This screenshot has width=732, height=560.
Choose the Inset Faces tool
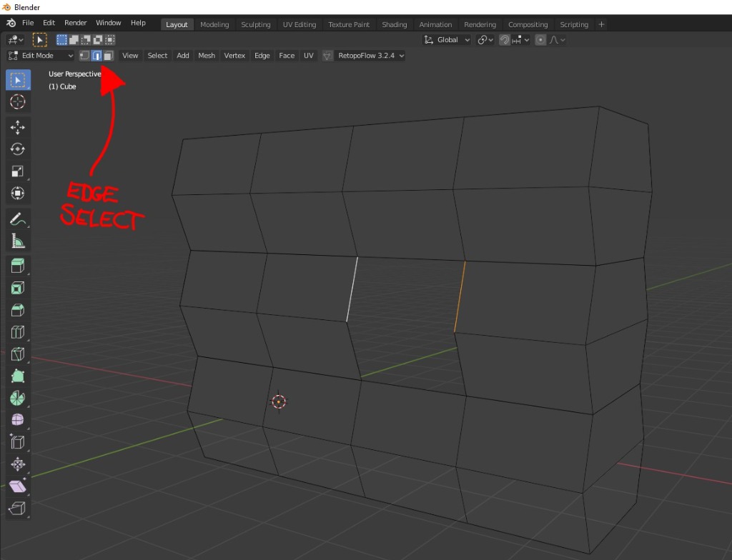(18, 289)
